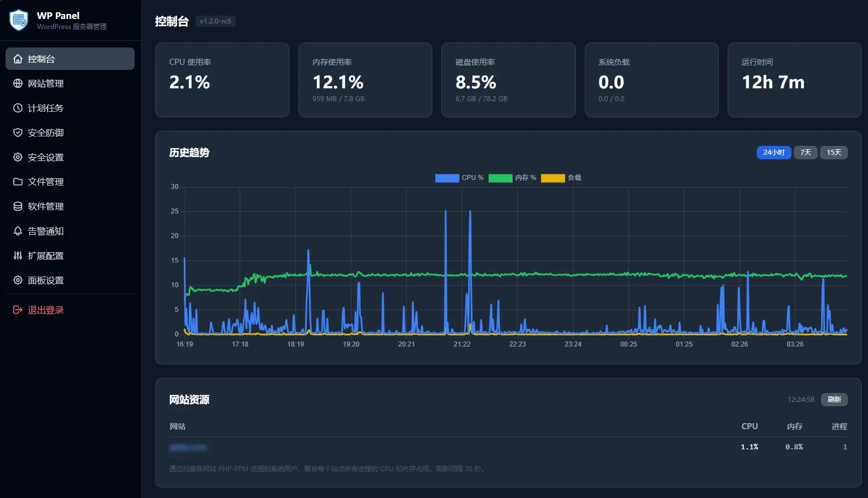This screenshot has height=498, width=868.
Task: Open 控制台 via its home icon
Action: click(18, 59)
